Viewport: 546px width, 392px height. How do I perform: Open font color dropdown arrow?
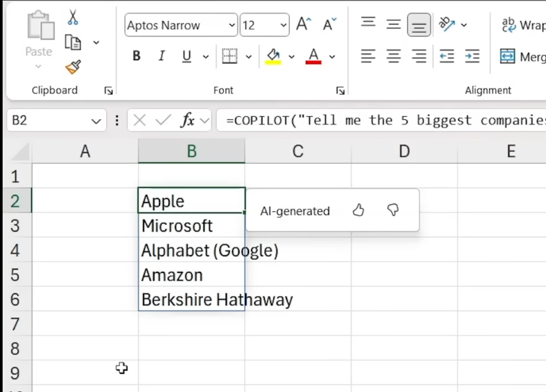(332, 56)
